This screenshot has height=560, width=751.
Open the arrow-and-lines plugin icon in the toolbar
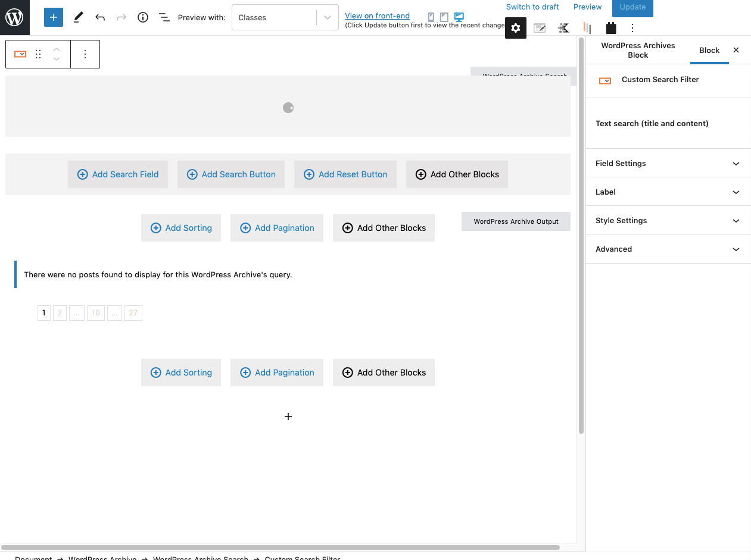pyautogui.click(x=563, y=28)
